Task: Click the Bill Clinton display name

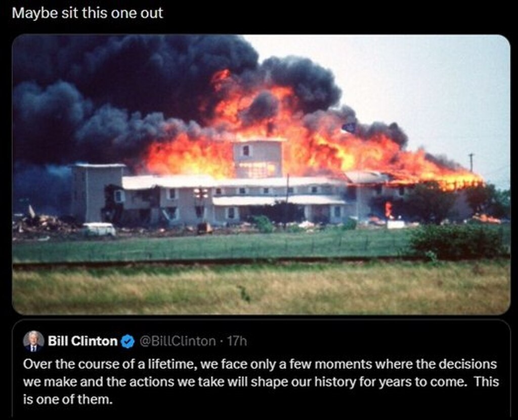Action: click(82, 341)
